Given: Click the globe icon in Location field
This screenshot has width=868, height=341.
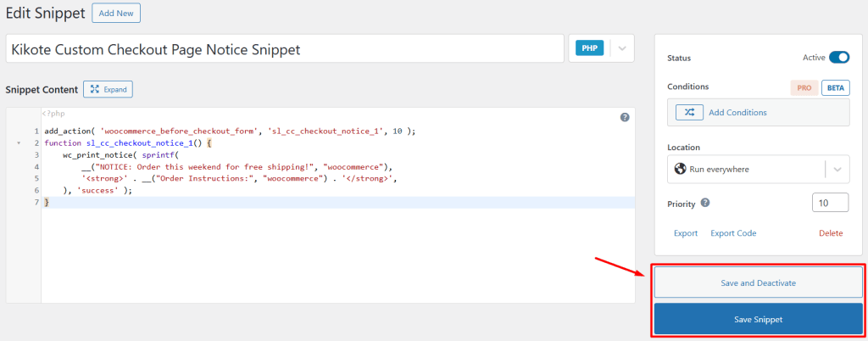Looking at the screenshot, I should tap(680, 169).
